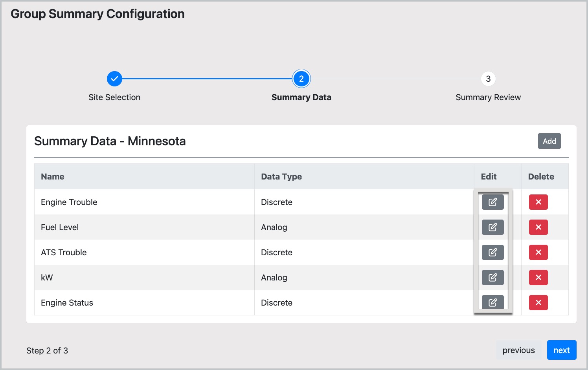Go to the next step

click(x=561, y=350)
